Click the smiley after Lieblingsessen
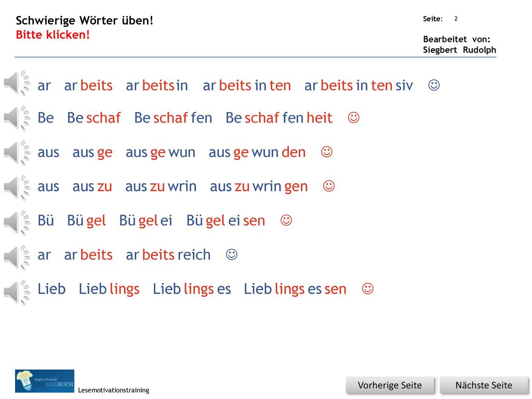 368,289
